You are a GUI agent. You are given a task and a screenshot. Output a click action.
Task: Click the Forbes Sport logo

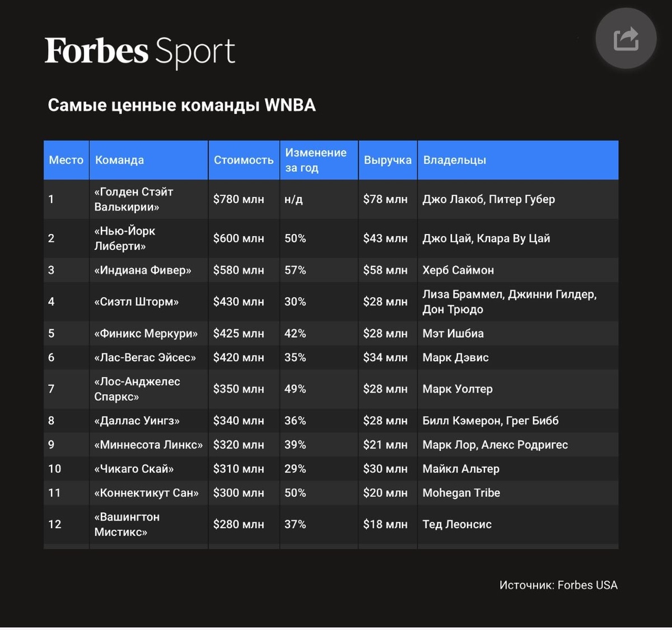click(x=139, y=52)
